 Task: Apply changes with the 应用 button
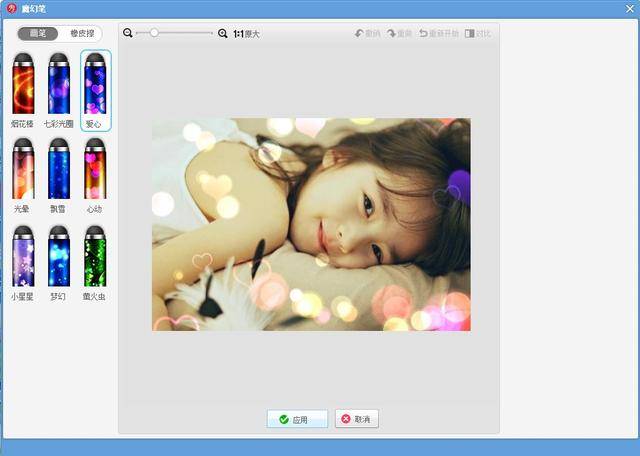coord(296,419)
